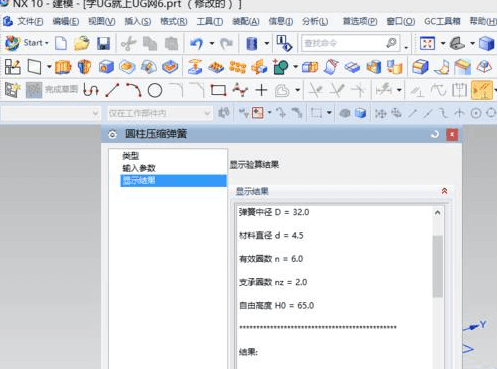Screen dimensions: 498x369
Task: Save the part with the floppy icon
Action: point(104,44)
